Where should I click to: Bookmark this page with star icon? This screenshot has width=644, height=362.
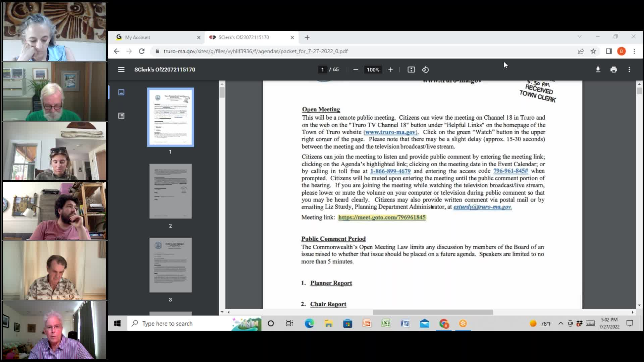point(593,51)
